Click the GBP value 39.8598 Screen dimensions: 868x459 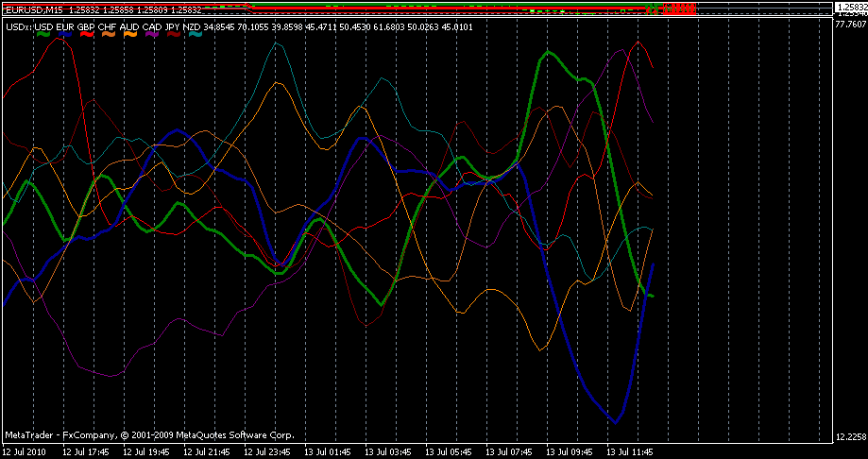[x=285, y=26]
